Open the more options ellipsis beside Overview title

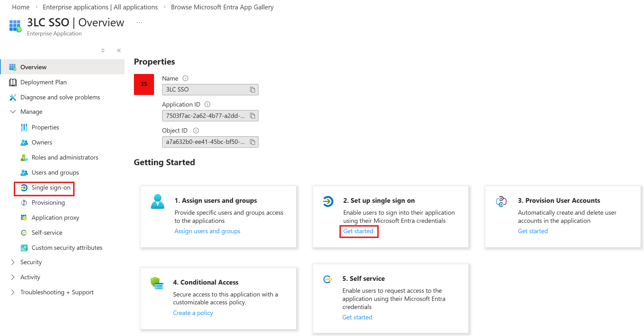(x=139, y=23)
